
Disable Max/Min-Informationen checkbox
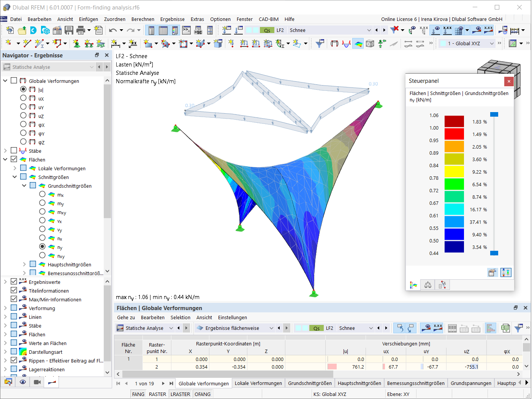[x=14, y=299]
